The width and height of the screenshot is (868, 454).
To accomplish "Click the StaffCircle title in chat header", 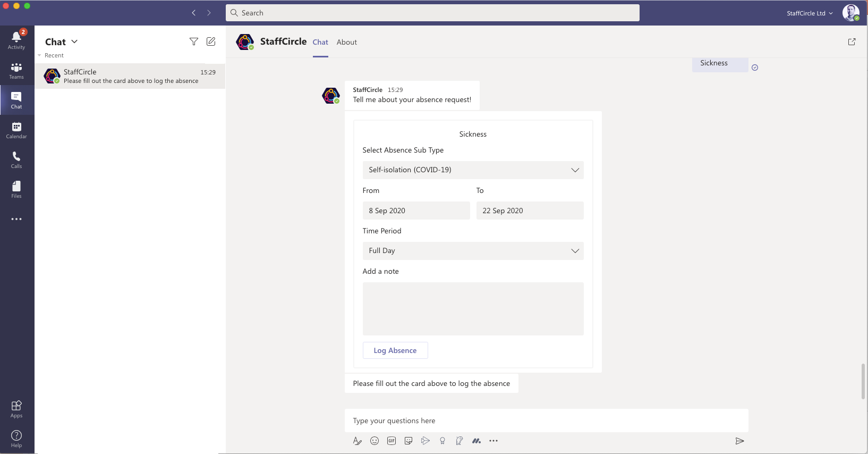I will coord(283,41).
